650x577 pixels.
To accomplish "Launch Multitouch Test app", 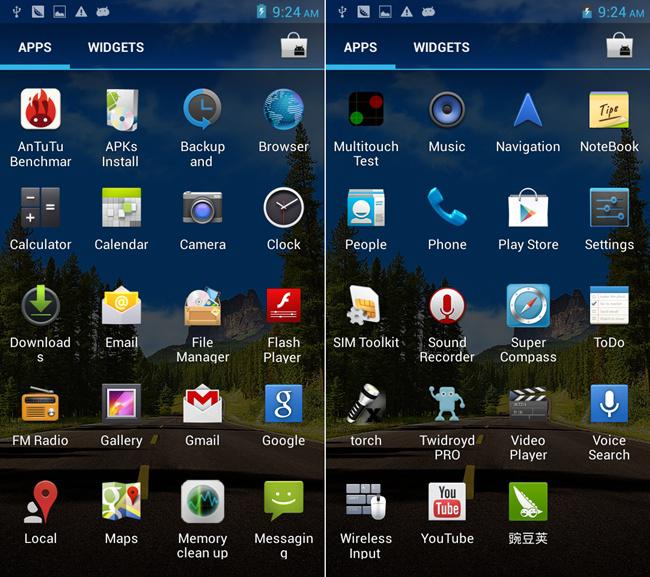I will click(x=366, y=109).
